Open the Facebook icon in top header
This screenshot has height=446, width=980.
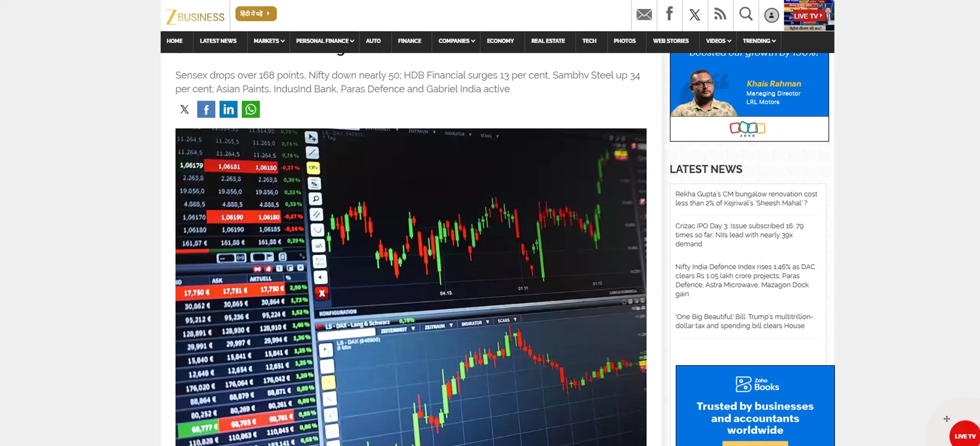[x=669, y=14]
